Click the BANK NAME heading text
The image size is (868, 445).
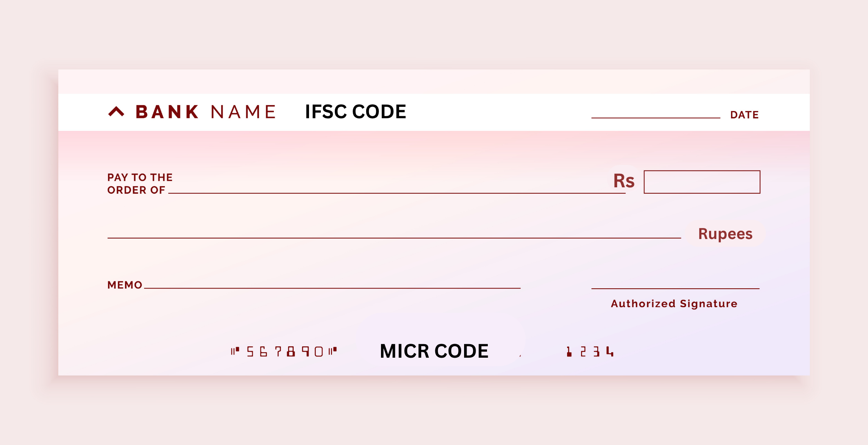206,112
